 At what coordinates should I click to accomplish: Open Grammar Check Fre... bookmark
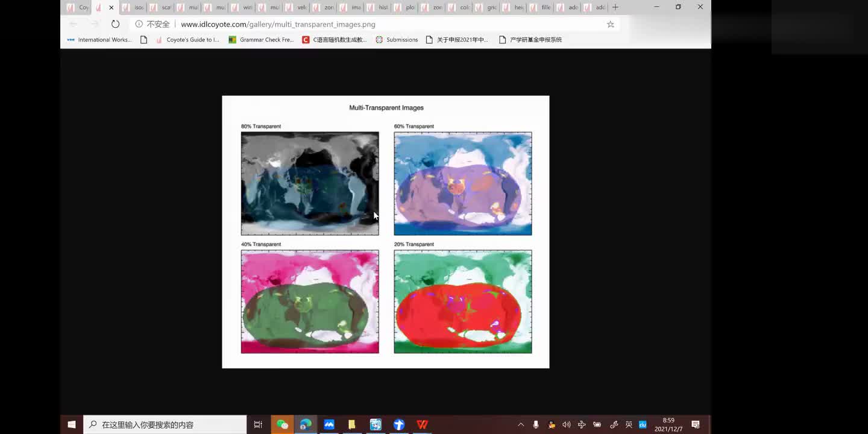point(261,40)
